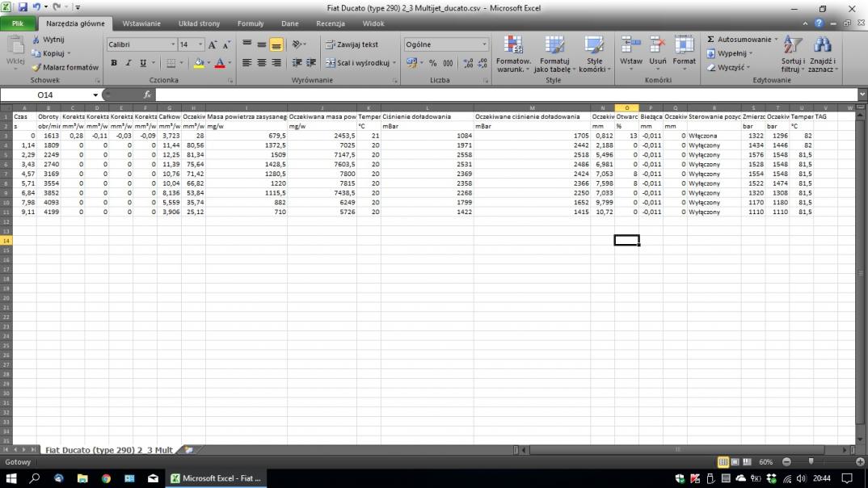Click the Wytnij (Cut) scissors icon
Viewport: 868px width, 488px height.
37,40
